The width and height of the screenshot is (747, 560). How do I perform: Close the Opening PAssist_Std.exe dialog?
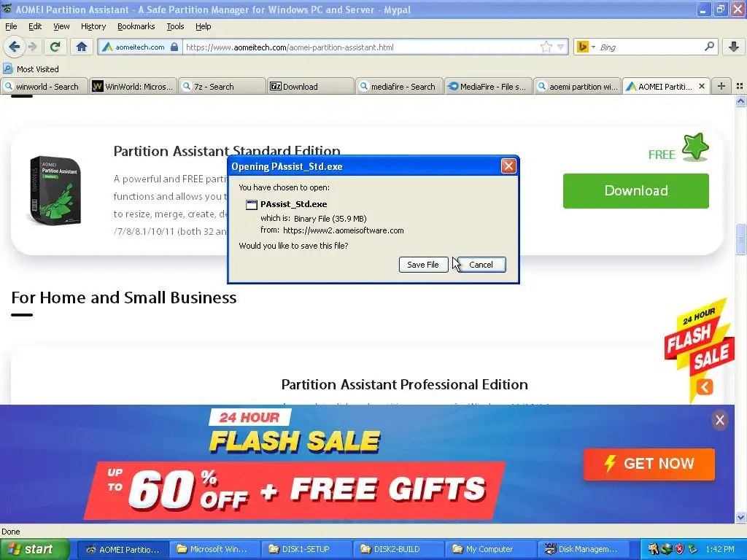click(x=508, y=166)
